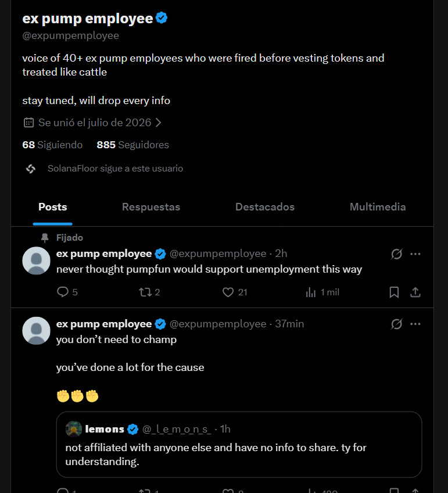Click the verified badge beside profile name
The image size is (448, 493).
[162, 18]
